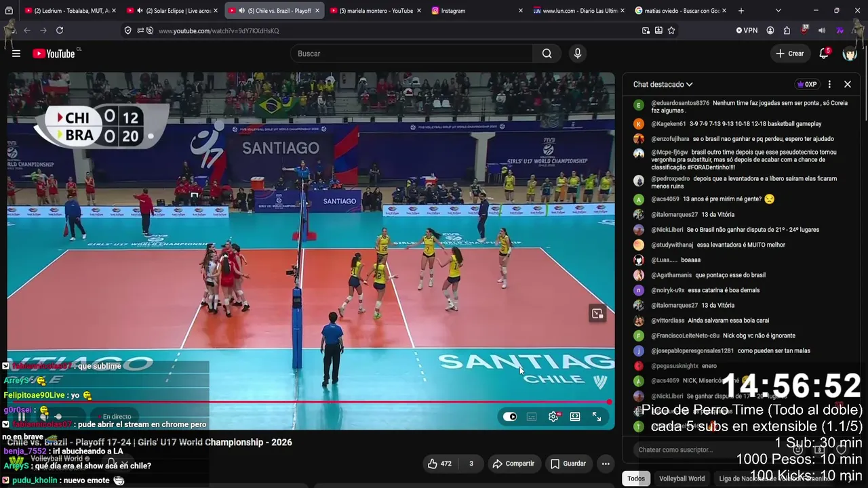The height and width of the screenshot is (488, 868).
Task: Open the browser extensions icon
Action: pyautogui.click(x=787, y=30)
